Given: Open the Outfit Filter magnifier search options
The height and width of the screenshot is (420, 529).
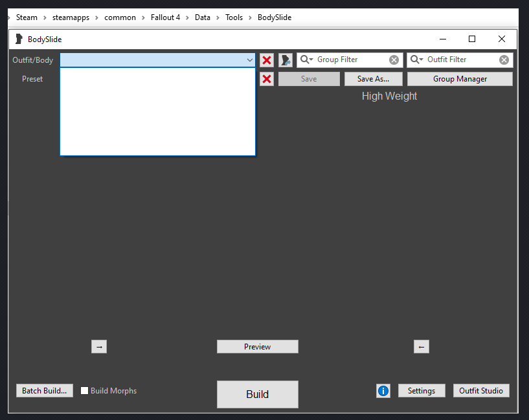Looking at the screenshot, I should pyautogui.click(x=416, y=60).
